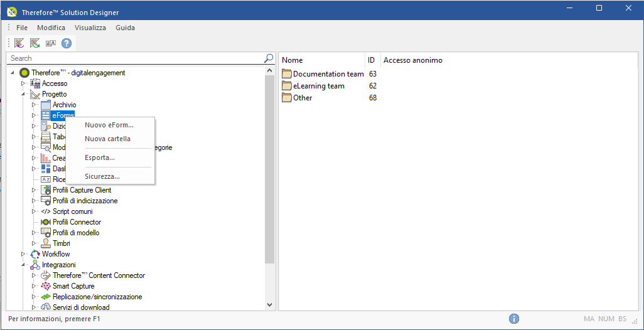The image size is (644, 330).
Task: Open the Visualizza menu
Action: click(x=90, y=28)
